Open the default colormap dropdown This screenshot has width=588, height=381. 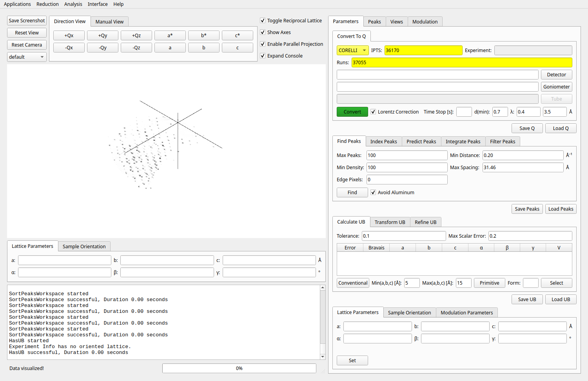coord(27,57)
